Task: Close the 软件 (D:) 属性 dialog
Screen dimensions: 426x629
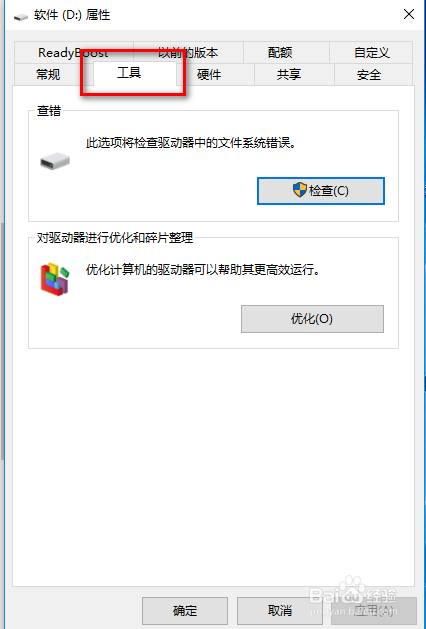Action: pyautogui.click(x=409, y=15)
